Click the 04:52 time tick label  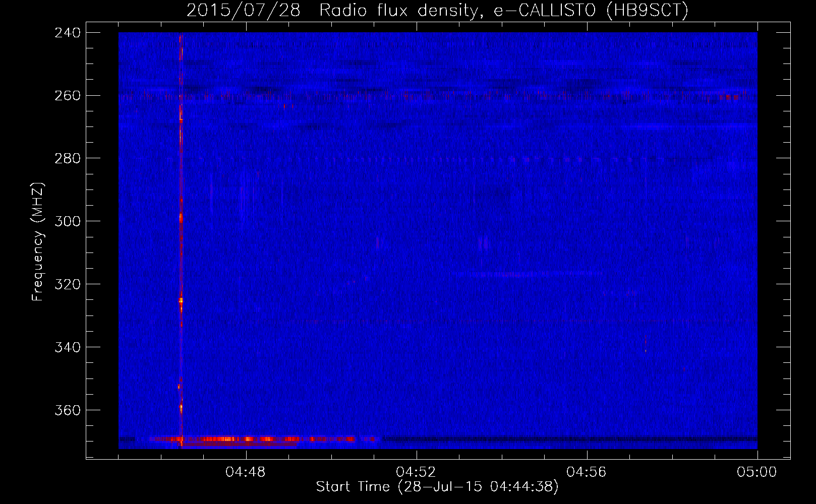(416, 472)
